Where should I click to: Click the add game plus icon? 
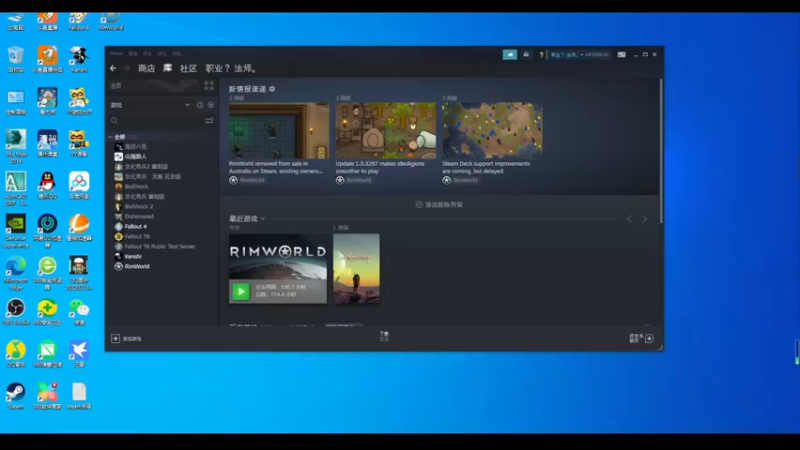point(115,338)
